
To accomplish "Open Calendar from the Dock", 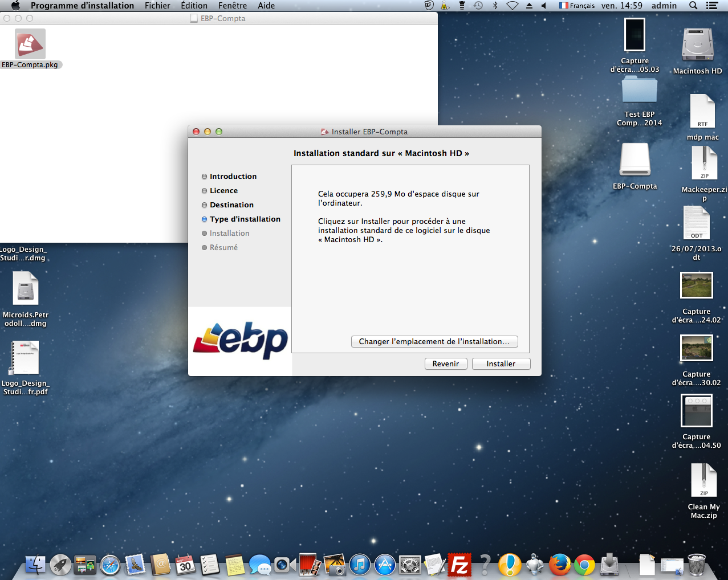I will (185, 565).
